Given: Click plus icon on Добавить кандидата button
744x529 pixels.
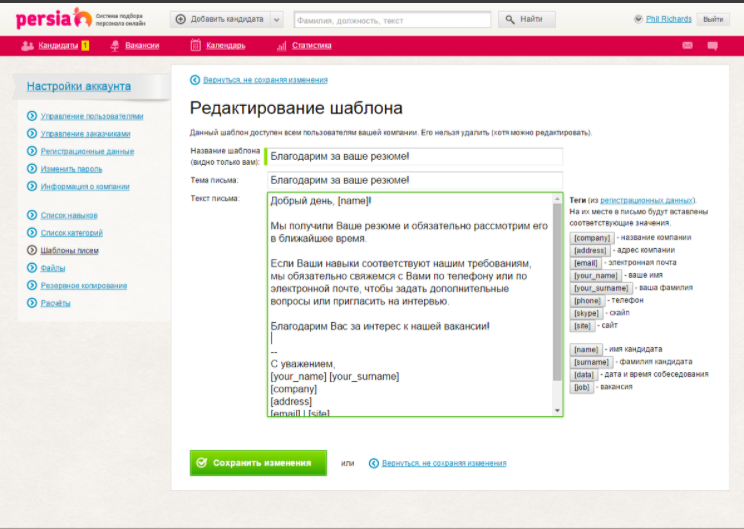Looking at the screenshot, I should (180, 19).
